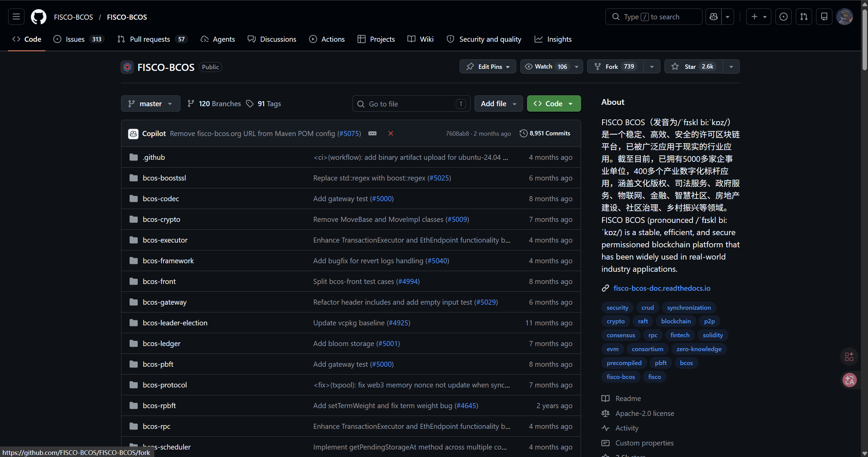Screen dimensions: 868x457
Task: Expand the Copilot header dropdown arrow
Action: click(x=727, y=17)
